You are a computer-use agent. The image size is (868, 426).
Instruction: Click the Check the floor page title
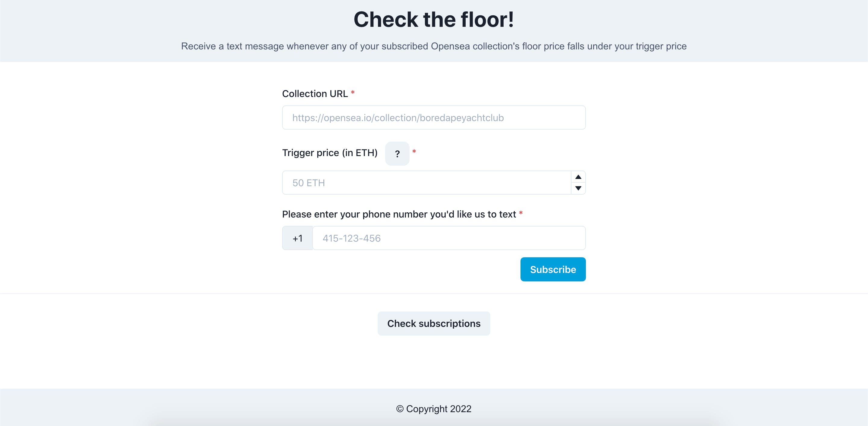(434, 19)
